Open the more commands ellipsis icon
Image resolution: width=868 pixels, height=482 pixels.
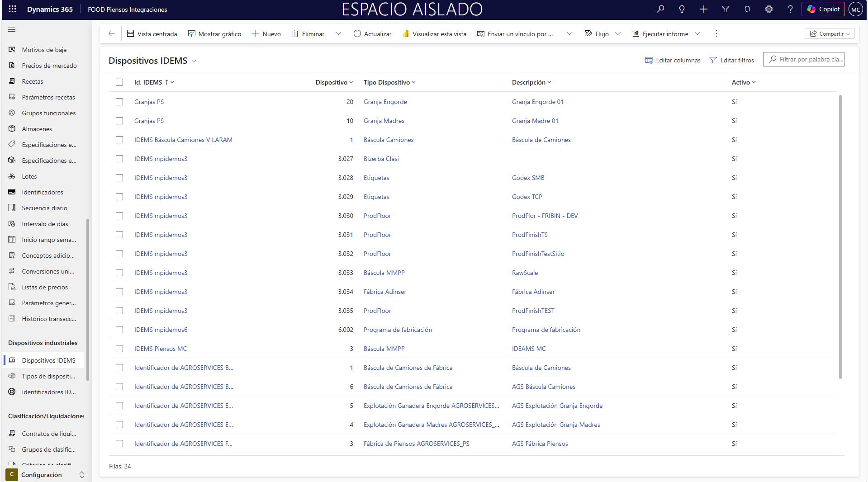pyautogui.click(x=716, y=33)
